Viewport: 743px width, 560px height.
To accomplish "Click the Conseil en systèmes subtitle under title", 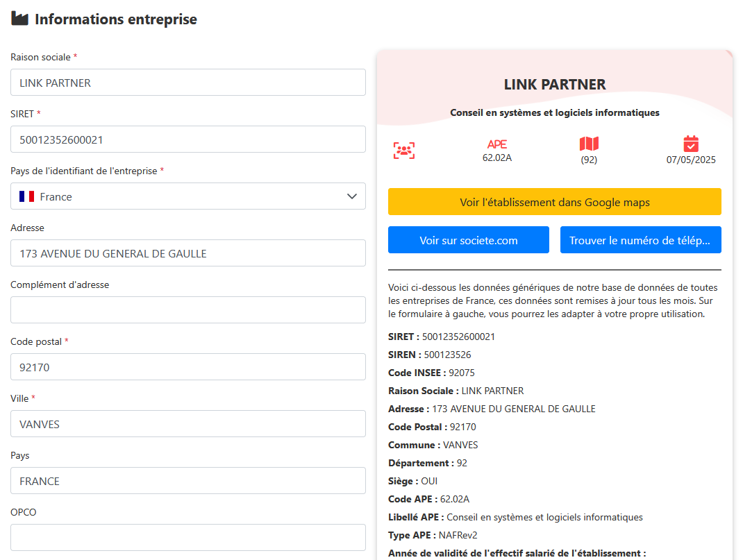I will coord(554,112).
